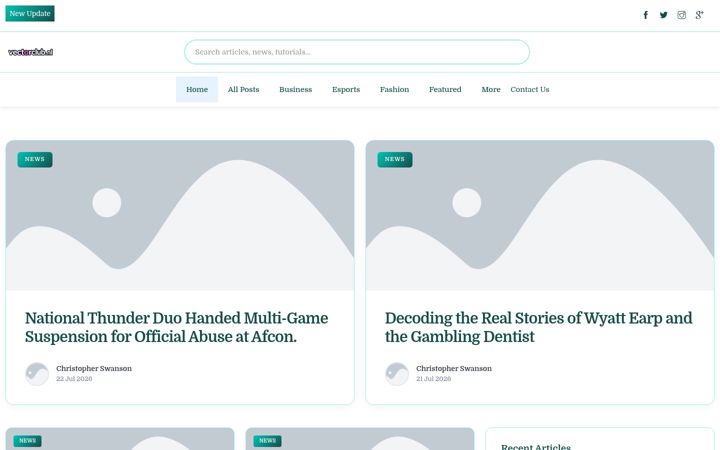Click author avatar beside 21 Jul 2020
The height and width of the screenshot is (450, 720).
click(397, 374)
